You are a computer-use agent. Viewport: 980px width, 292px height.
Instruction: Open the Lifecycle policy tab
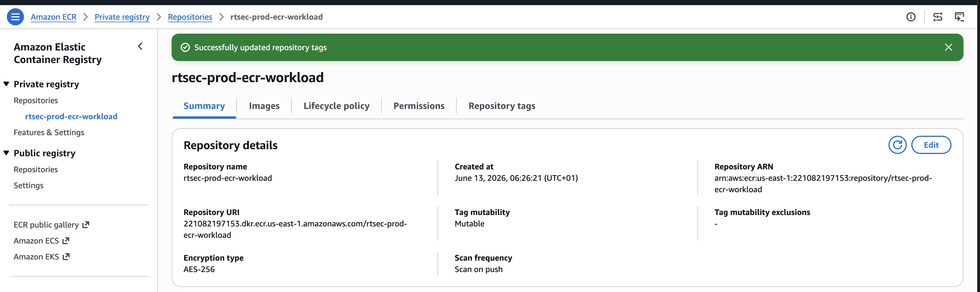[x=336, y=106]
